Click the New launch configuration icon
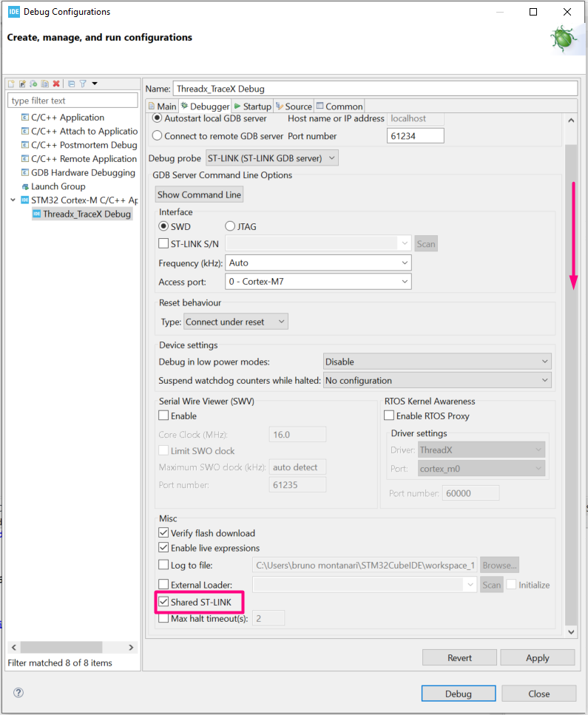The image size is (588, 715). [11, 84]
